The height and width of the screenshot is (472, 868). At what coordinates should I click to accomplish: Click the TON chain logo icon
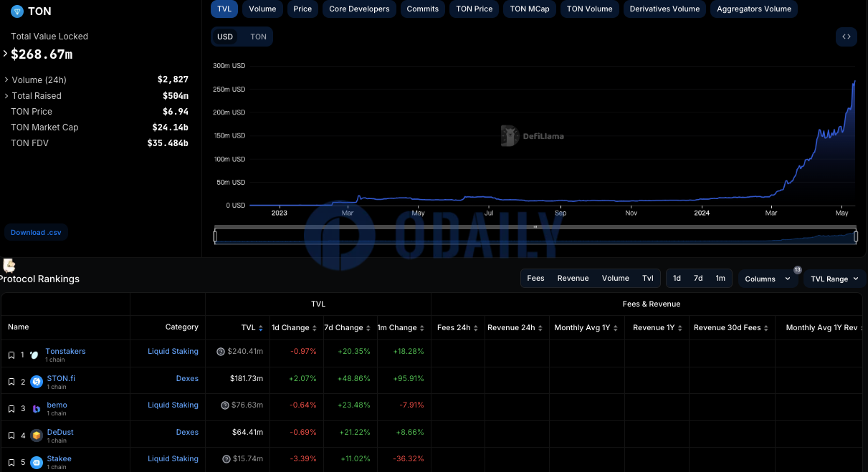click(x=17, y=11)
